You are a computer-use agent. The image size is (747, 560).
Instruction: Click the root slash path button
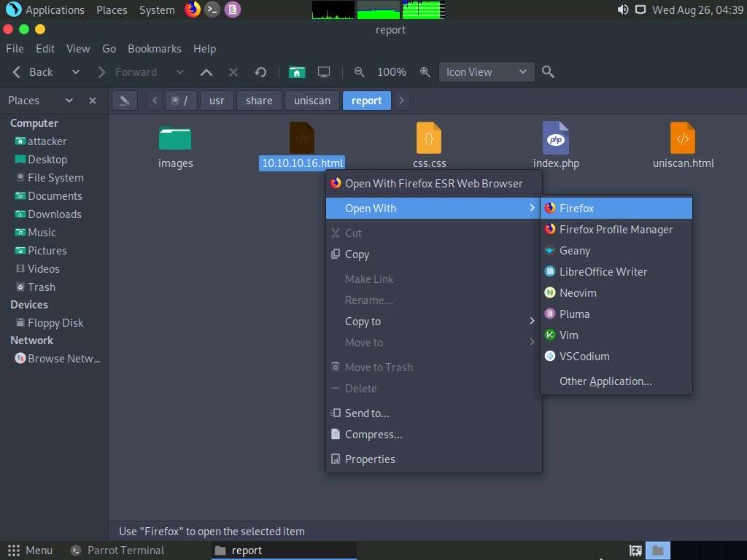[181, 101]
